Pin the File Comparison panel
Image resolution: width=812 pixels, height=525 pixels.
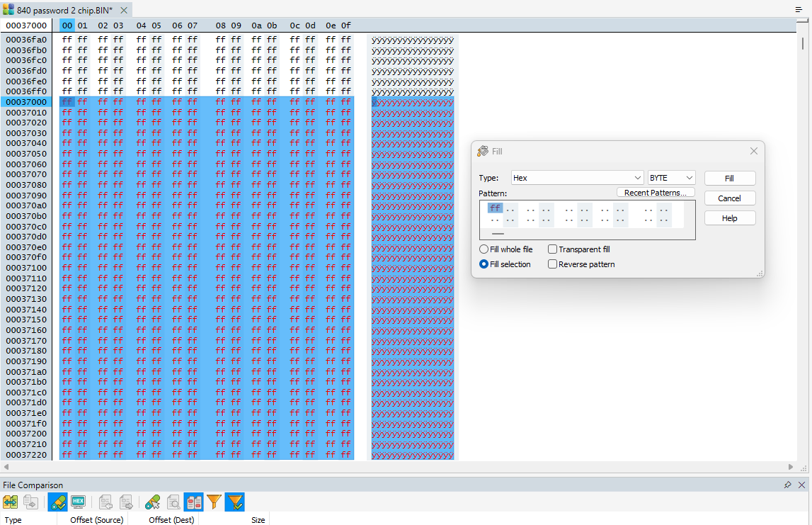(788, 485)
